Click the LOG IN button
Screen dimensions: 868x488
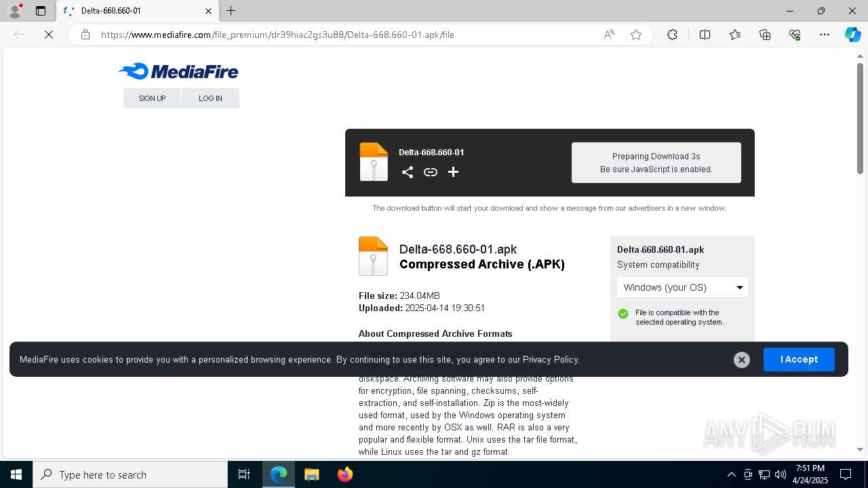(210, 98)
